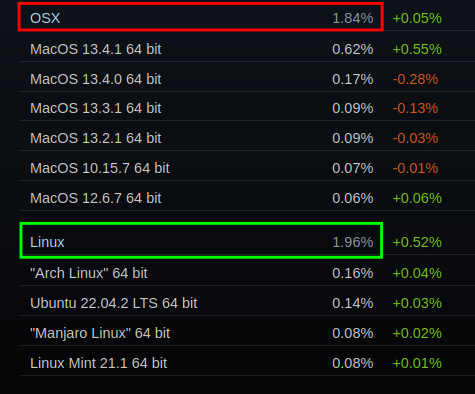Select the 0.07% share for MacOS 10.15.7
Image resolution: width=475 pixels, height=394 pixels.
click(353, 168)
